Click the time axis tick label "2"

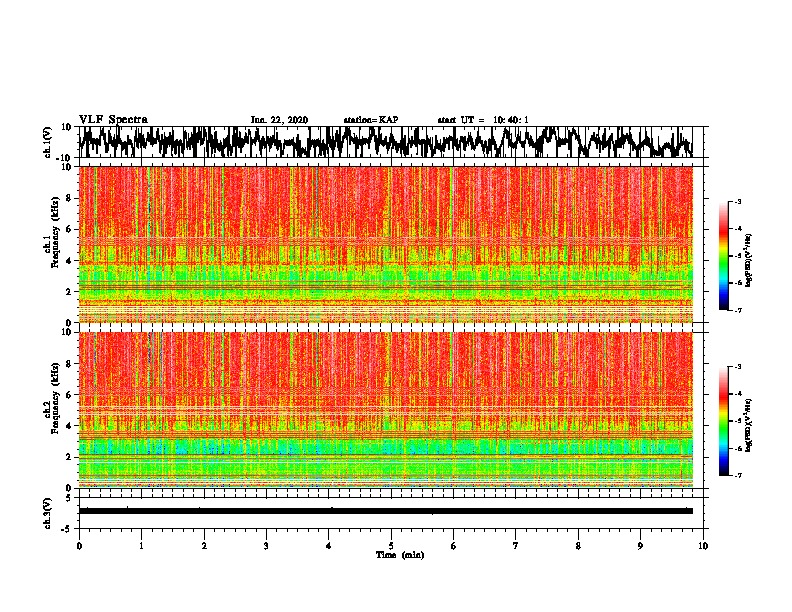tap(204, 546)
